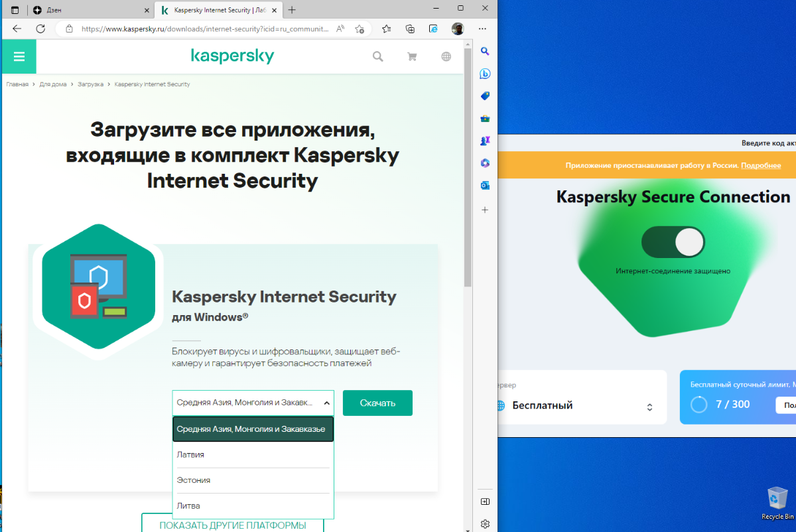Open the Подробнее link in orange banner
The width and height of the screenshot is (796, 532).
click(x=761, y=165)
